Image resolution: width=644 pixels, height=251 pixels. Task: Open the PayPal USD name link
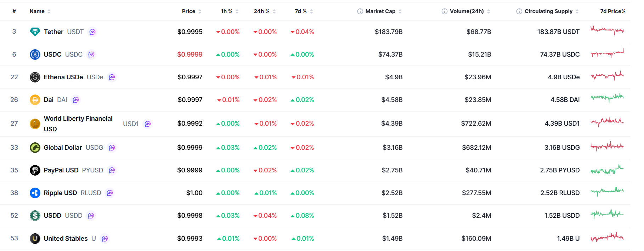[x=61, y=170]
